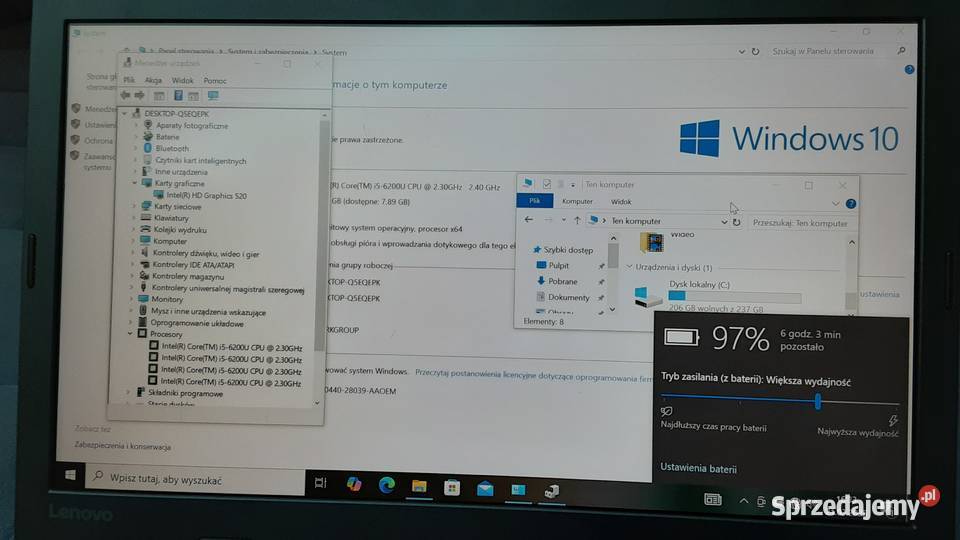960x540 pixels.
Task: Open the Plik menu in Device Manager
Action: [129, 80]
